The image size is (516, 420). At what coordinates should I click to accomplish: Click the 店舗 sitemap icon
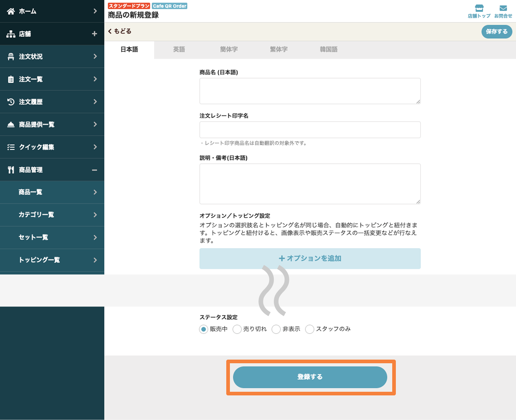click(11, 34)
